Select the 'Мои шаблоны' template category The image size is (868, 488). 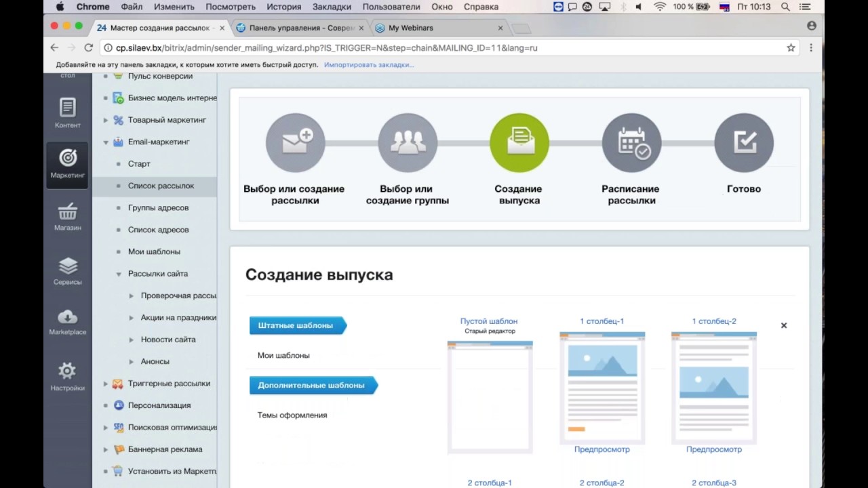(x=283, y=355)
